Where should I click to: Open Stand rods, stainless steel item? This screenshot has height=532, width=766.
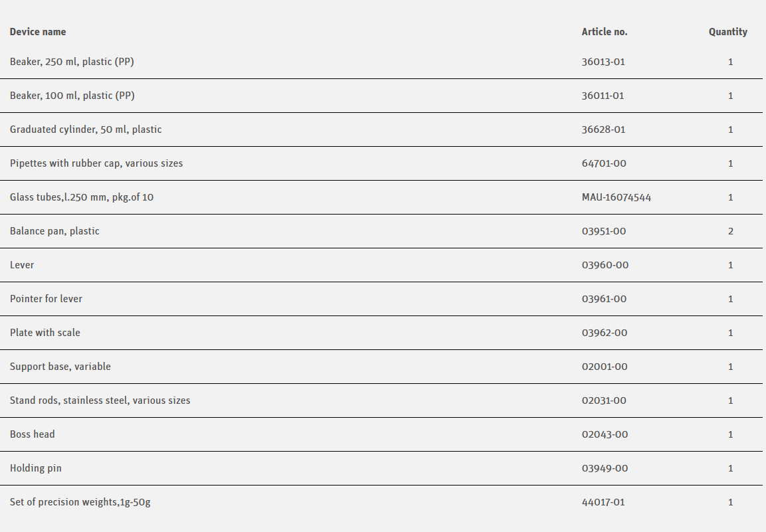coord(100,400)
